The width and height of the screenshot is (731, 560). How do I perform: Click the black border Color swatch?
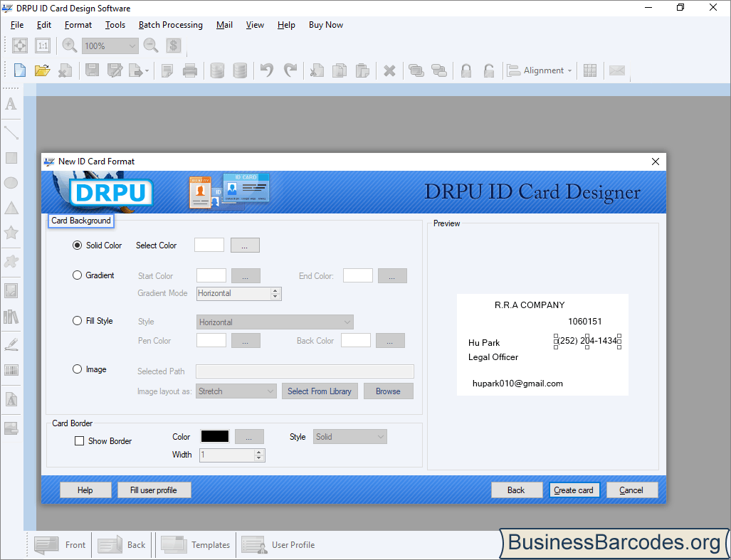(215, 436)
